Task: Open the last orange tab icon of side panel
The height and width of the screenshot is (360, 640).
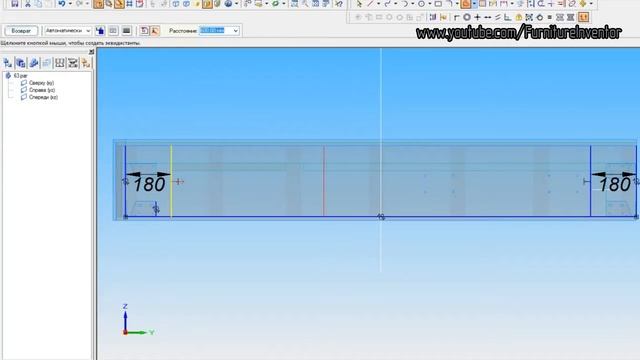Action: (86, 63)
